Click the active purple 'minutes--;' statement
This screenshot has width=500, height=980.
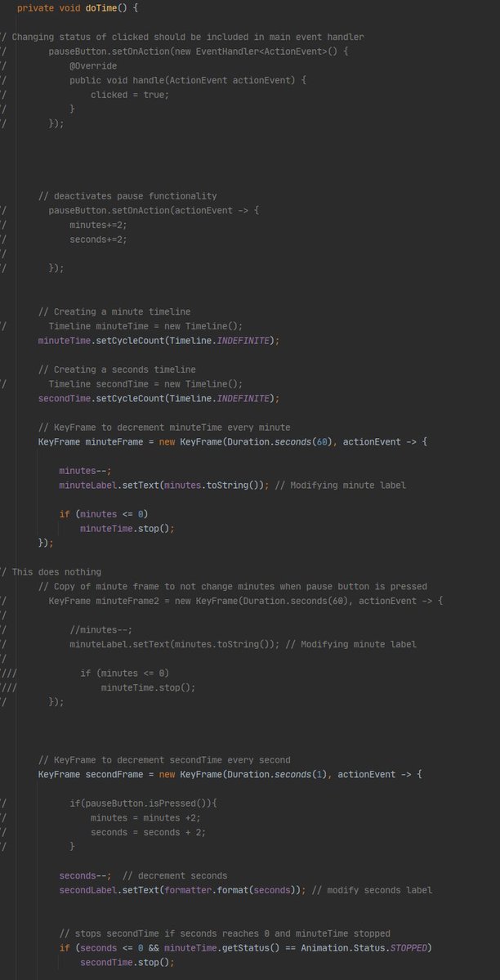point(85,470)
